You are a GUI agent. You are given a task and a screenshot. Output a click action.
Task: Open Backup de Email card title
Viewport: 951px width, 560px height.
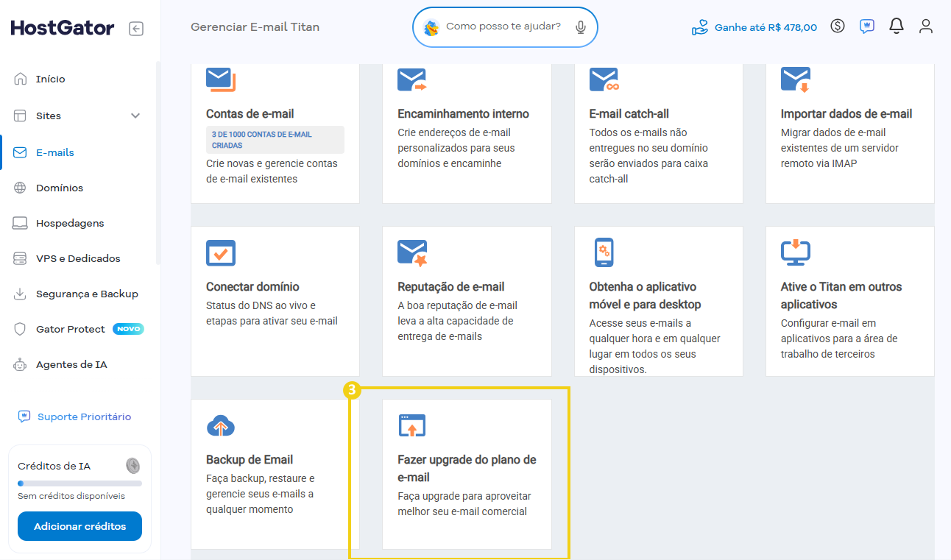click(x=250, y=460)
